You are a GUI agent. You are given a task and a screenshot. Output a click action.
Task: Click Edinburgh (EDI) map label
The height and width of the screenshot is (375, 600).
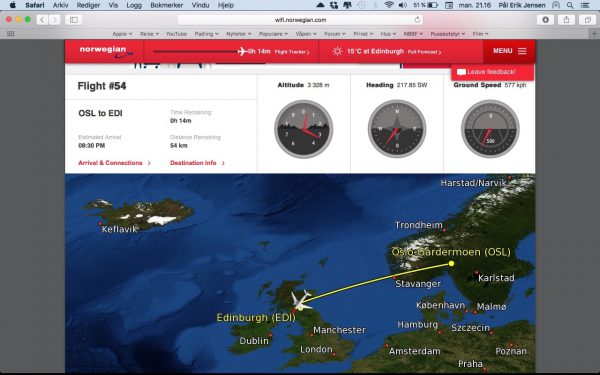(256, 318)
